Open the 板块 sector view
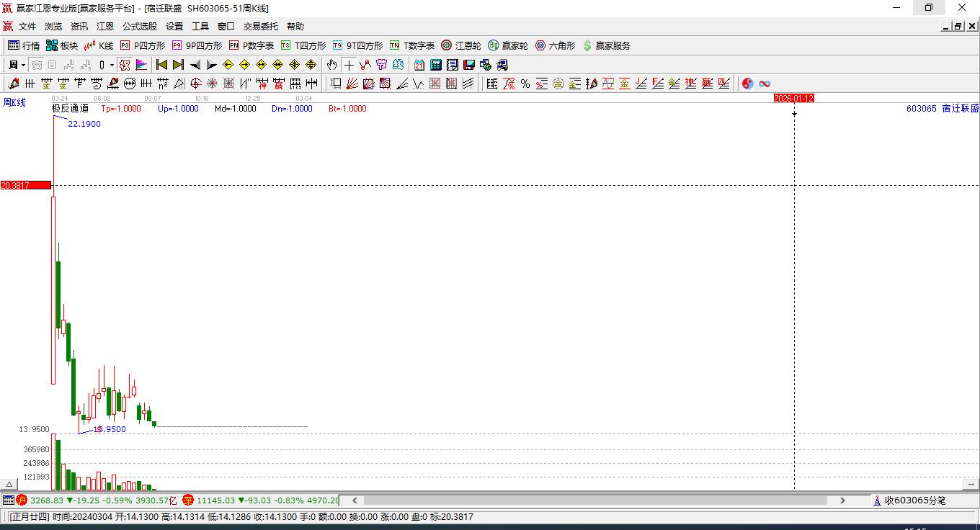This screenshot has height=530, width=980. tap(61, 45)
